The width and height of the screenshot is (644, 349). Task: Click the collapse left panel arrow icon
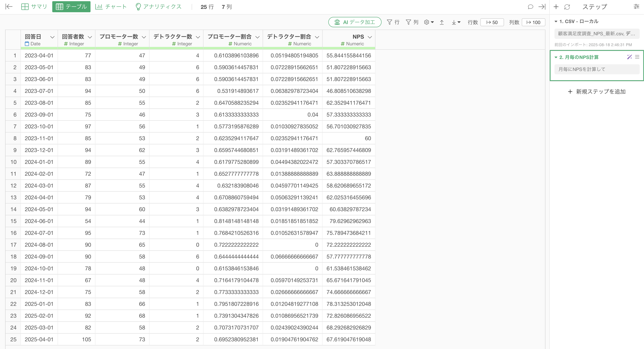pyautogui.click(x=9, y=7)
